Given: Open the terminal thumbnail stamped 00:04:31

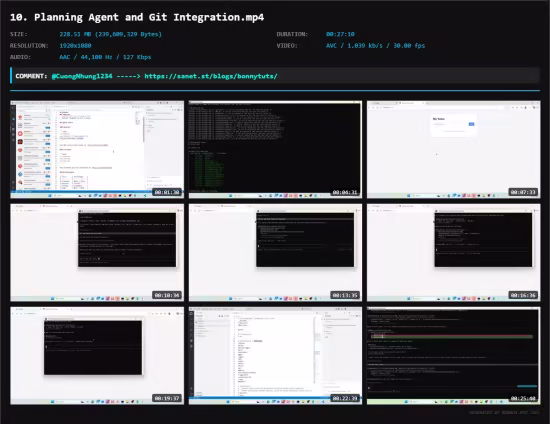Looking at the screenshot, I should (x=275, y=149).
